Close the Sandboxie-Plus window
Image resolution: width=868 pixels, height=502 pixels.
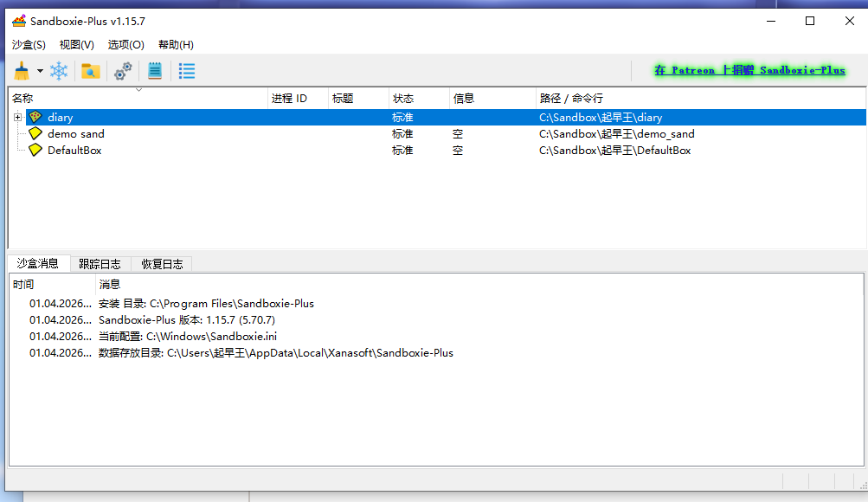(x=850, y=21)
